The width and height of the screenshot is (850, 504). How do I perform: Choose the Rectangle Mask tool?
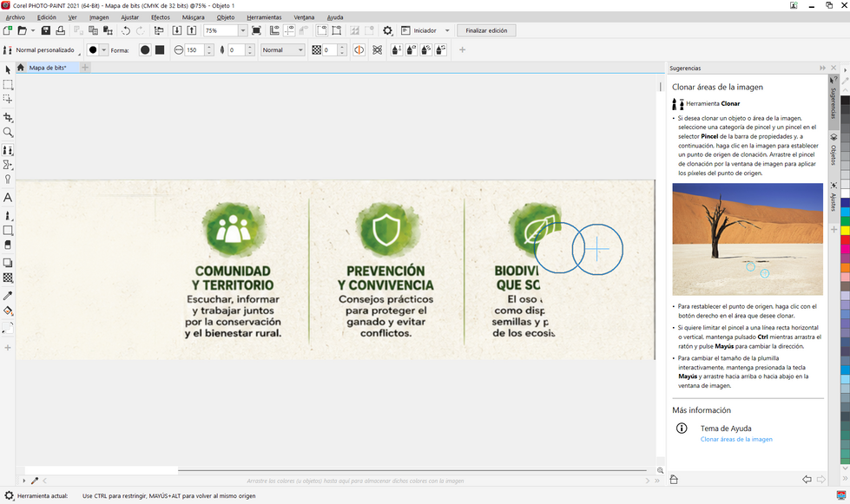click(x=8, y=85)
